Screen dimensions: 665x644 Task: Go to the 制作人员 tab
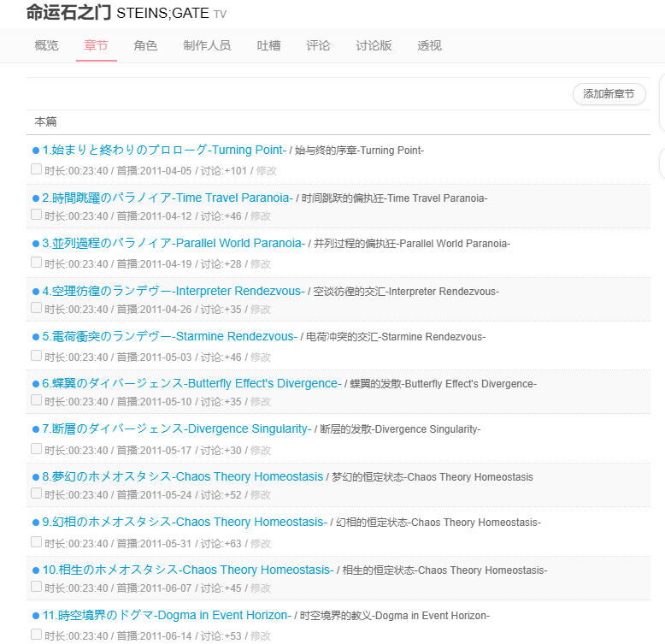pyautogui.click(x=207, y=45)
